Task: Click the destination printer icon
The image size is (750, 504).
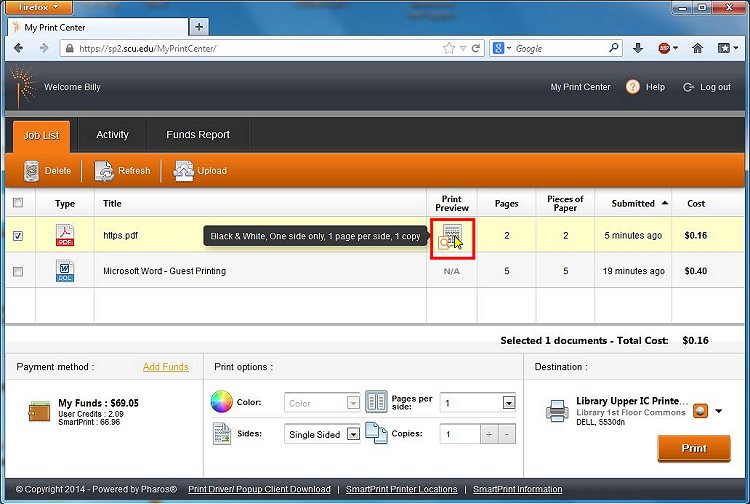Action: click(x=557, y=411)
